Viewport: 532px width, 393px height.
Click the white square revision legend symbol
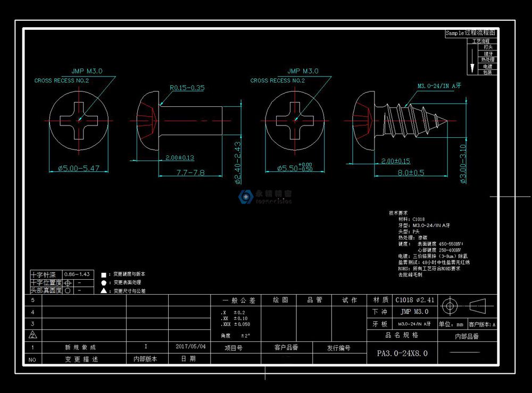104,274
